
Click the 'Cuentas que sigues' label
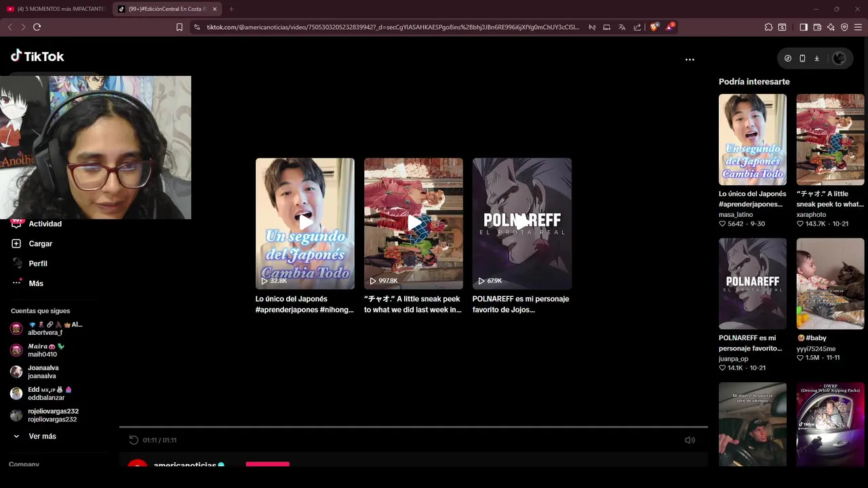(x=40, y=311)
